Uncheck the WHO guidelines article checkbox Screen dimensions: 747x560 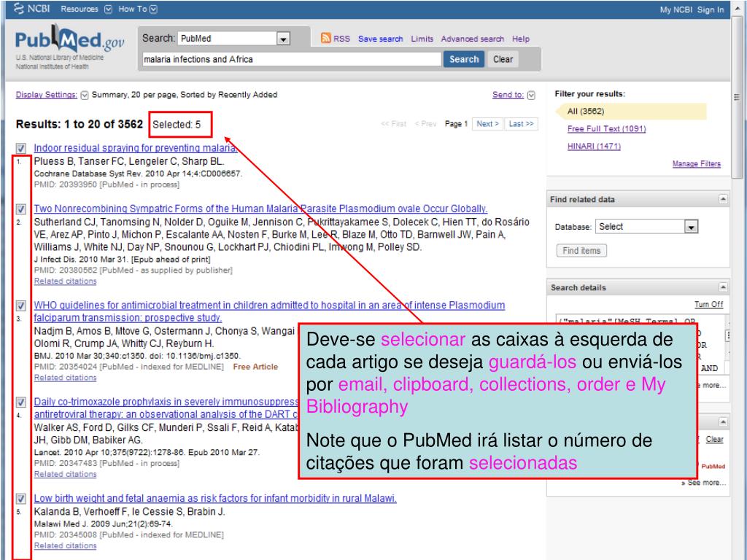(x=21, y=306)
